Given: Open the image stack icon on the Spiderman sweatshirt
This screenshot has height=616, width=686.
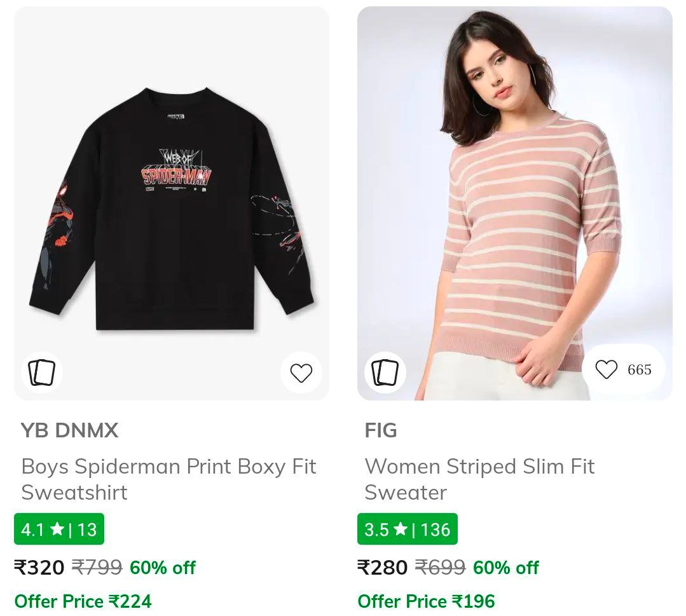Looking at the screenshot, I should (x=41, y=373).
